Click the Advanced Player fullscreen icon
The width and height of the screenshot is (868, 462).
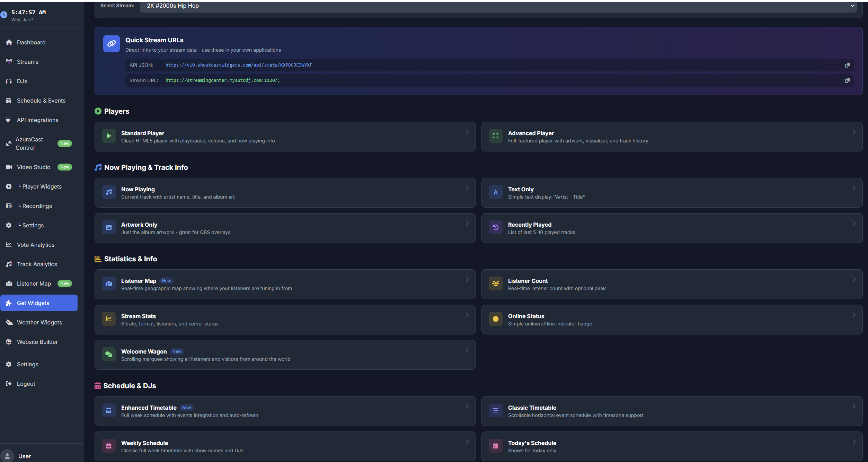point(495,136)
